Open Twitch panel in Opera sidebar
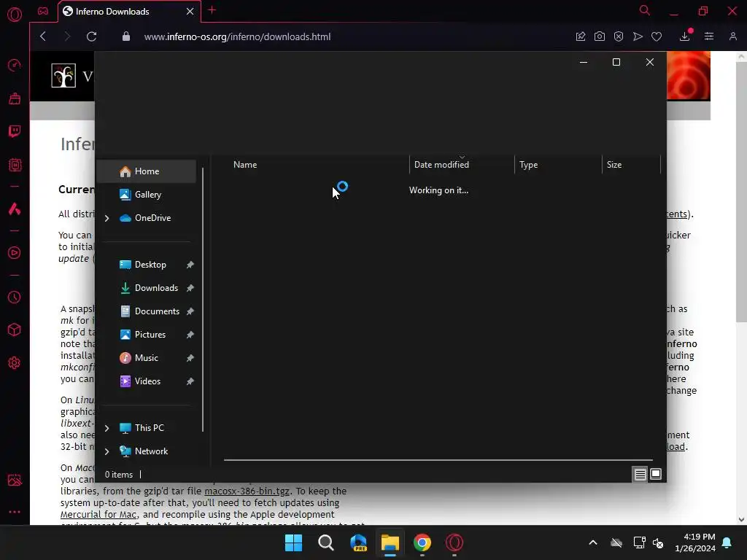The height and width of the screenshot is (560, 747). coord(15,131)
